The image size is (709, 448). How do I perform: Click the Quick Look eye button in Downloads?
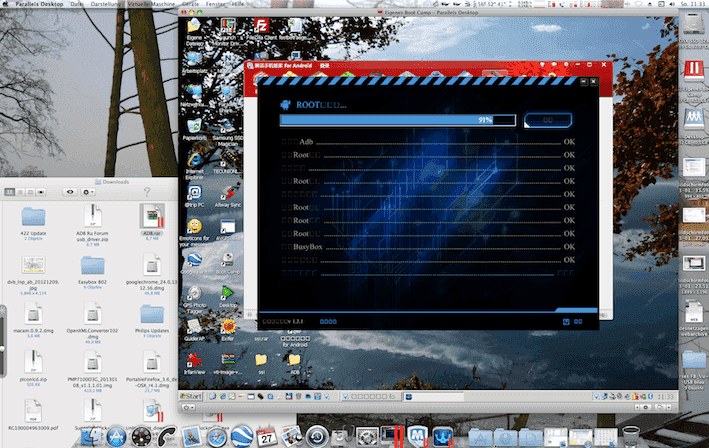70,192
